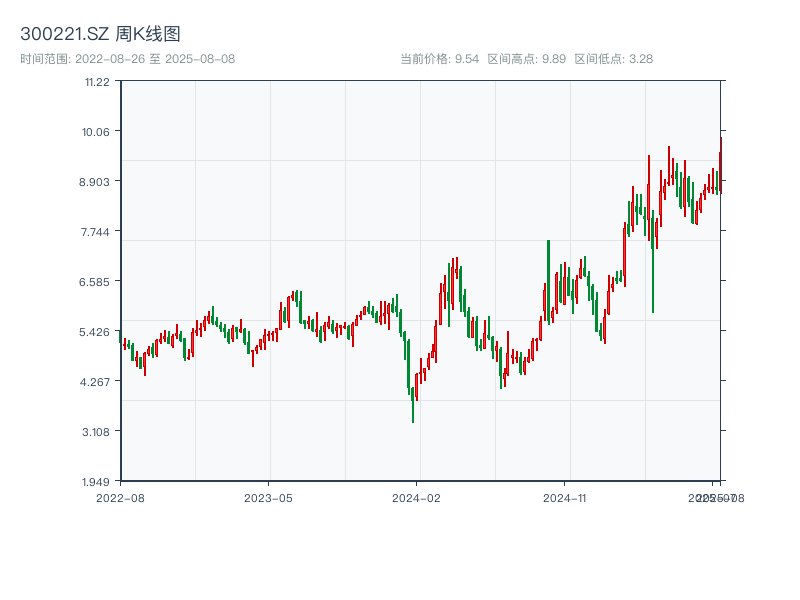Select the 2023-05 x-axis date label
This screenshot has width=800, height=600.
tap(269, 497)
